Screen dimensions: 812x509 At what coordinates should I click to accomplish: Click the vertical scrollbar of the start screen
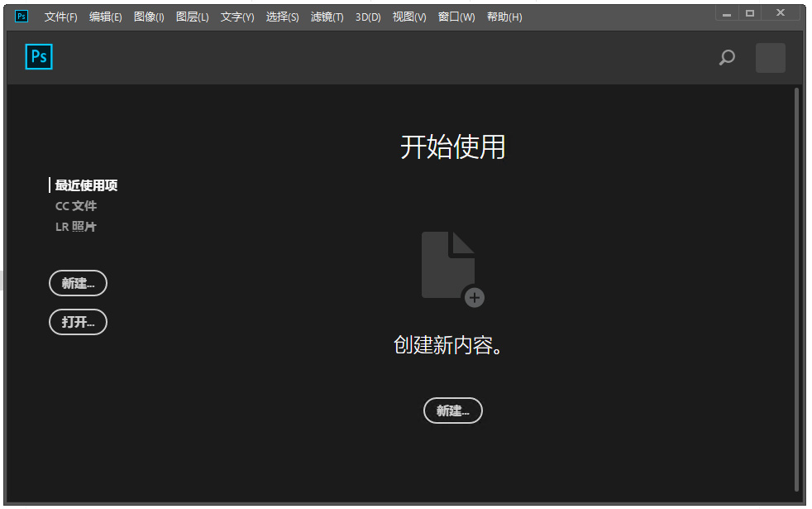pyautogui.click(x=796, y=290)
